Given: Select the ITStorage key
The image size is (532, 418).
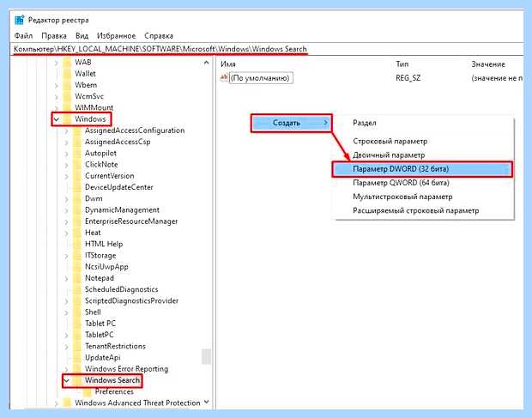Looking at the screenshot, I should (100, 256).
